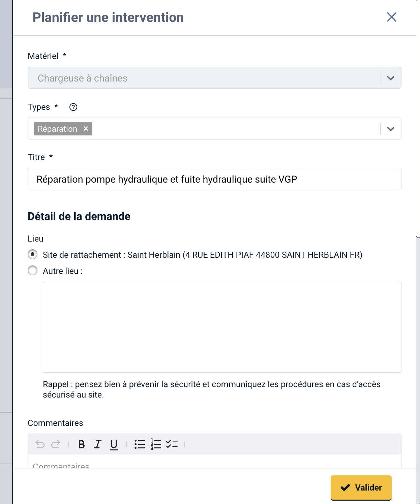Click the undo icon in comments toolbar
Viewport: 420px width, 504px height.
click(40, 444)
